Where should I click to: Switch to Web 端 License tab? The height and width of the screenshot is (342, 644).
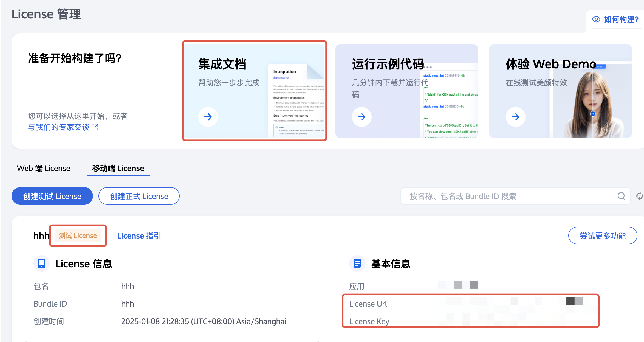[44, 168]
